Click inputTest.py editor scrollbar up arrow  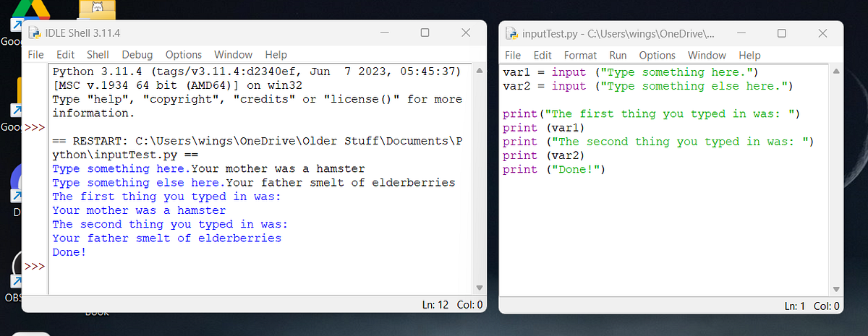837,72
